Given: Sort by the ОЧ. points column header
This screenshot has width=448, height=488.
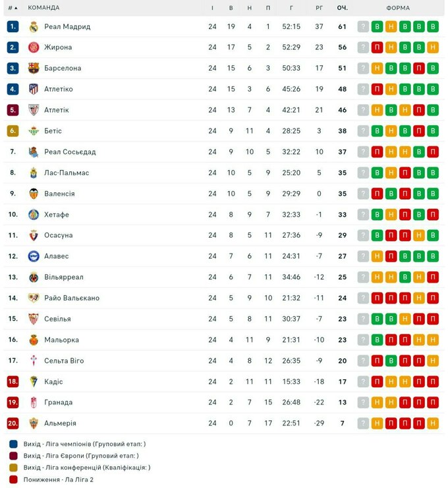Looking at the screenshot, I should (x=343, y=8).
